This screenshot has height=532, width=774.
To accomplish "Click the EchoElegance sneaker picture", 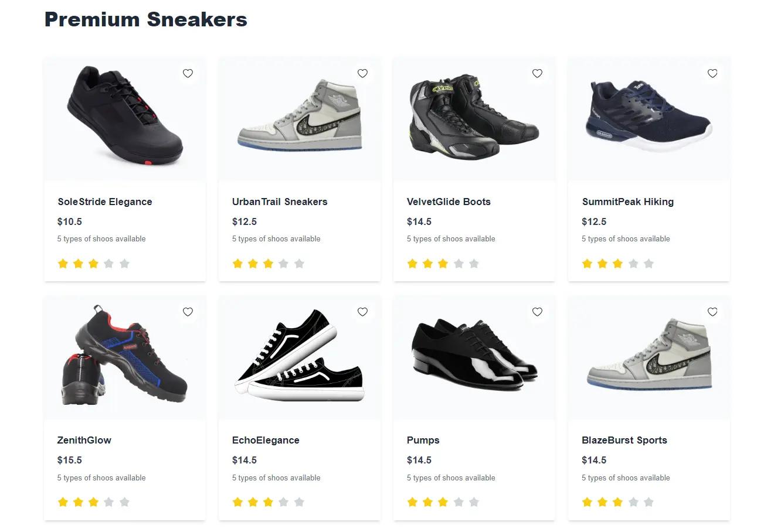I will click(299, 356).
